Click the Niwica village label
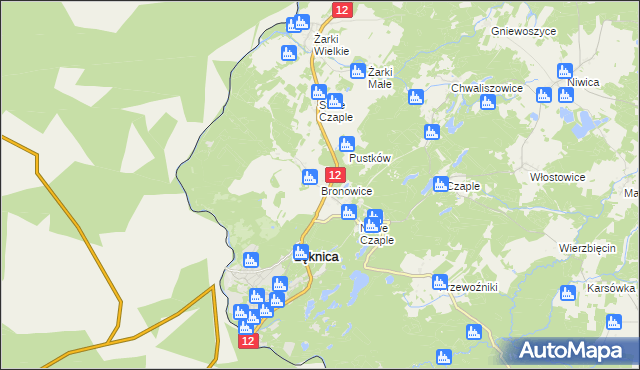The width and height of the screenshot is (640, 370). coord(583,82)
